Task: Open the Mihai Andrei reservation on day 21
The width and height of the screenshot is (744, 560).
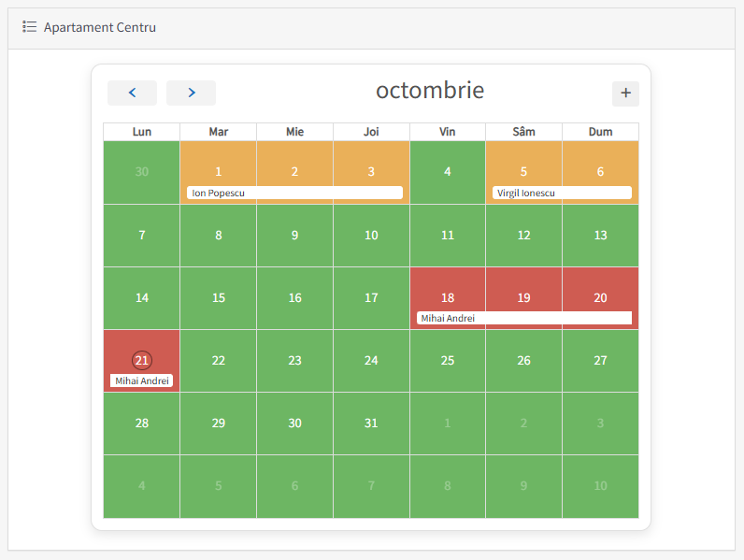Action: (x=141, y=381)
